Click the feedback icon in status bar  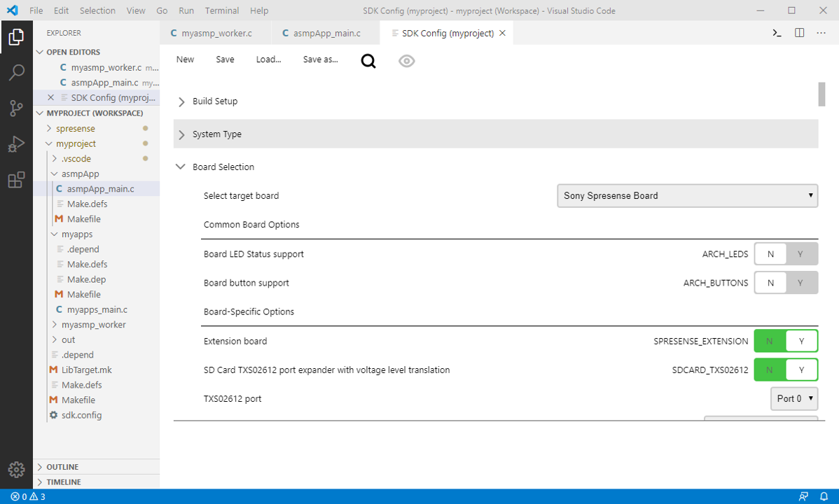[803, 496]
